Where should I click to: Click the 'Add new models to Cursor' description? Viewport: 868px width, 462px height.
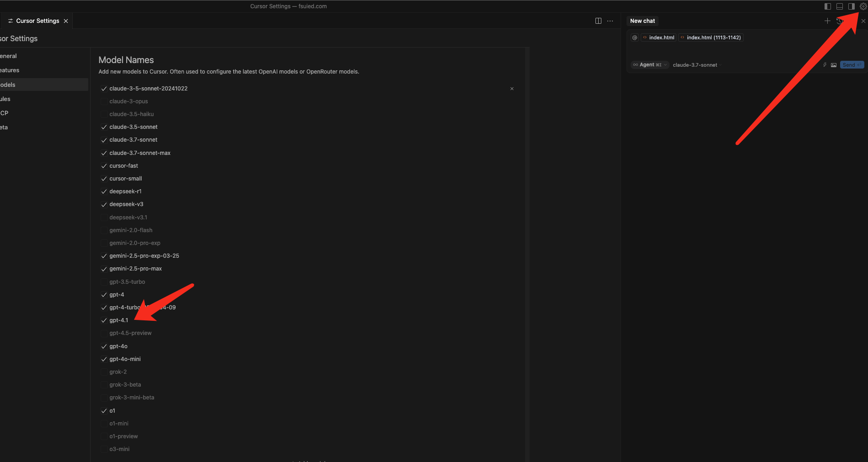pyautogui.click(x=229, y=72)
